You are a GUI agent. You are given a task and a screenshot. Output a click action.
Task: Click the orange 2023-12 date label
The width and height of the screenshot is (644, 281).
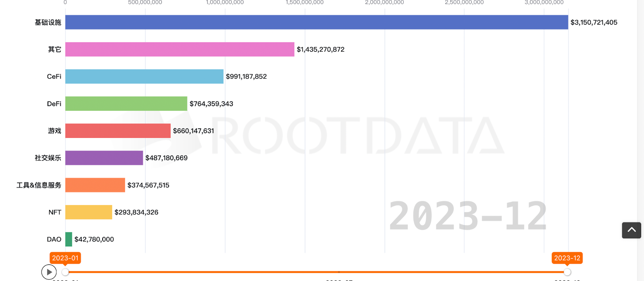[x=567, y=258]
